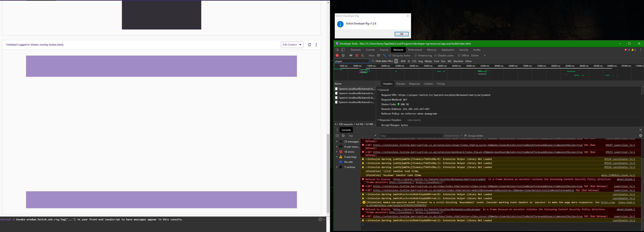Stop recording network log with red record icon
This screenshot has width=644, height=232.
point(337,55)
